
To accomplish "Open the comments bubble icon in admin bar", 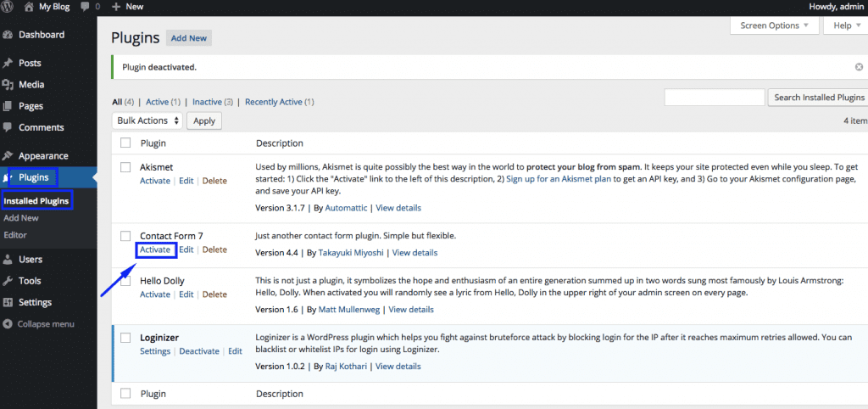I will click(85, 7).
